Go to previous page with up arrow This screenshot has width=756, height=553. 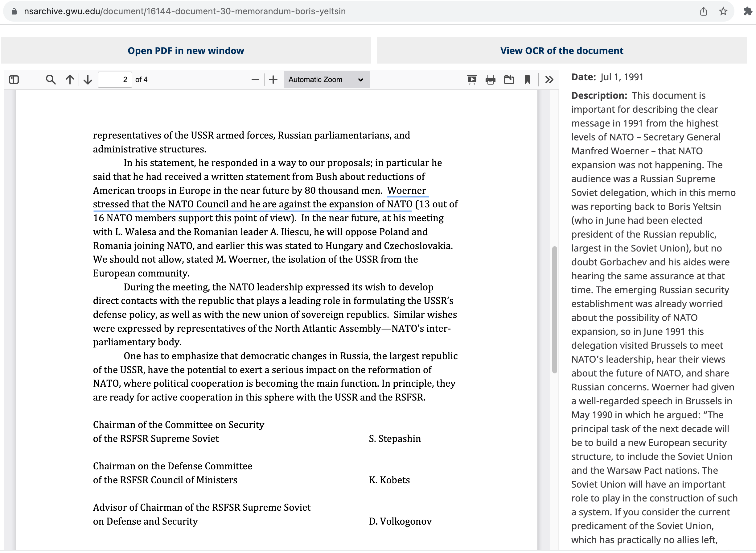point(70,80)
